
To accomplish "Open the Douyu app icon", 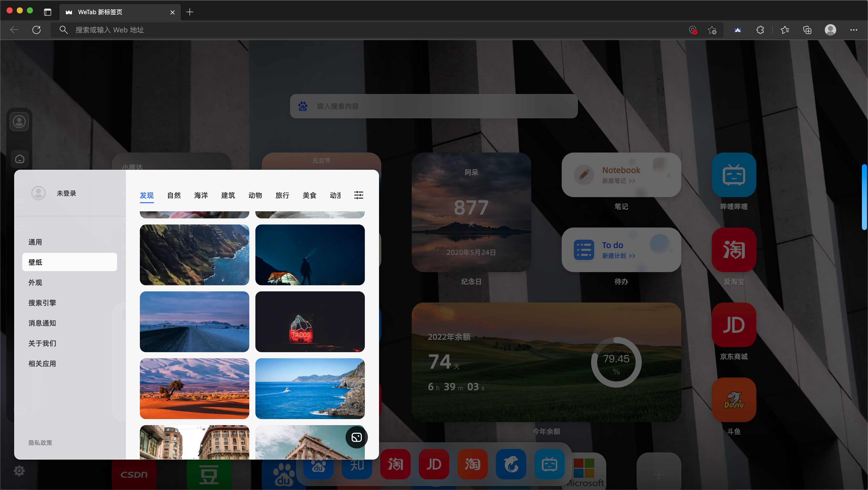I will coord(733,400).
